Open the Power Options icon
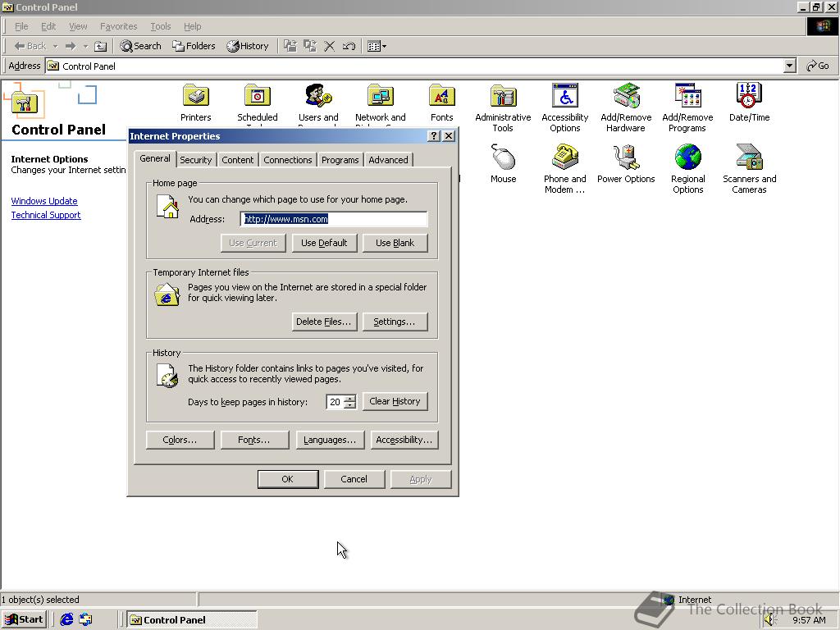 coord(626,164)
